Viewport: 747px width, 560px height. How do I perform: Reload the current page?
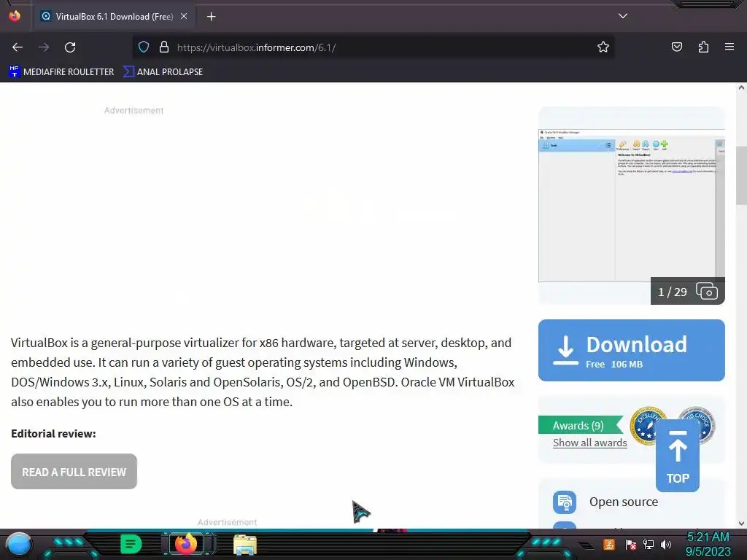[70, 47]
